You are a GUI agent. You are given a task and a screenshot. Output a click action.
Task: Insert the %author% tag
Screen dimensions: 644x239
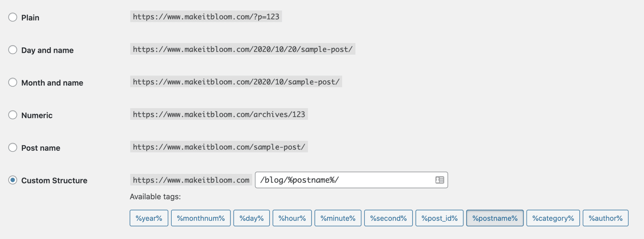606,218
